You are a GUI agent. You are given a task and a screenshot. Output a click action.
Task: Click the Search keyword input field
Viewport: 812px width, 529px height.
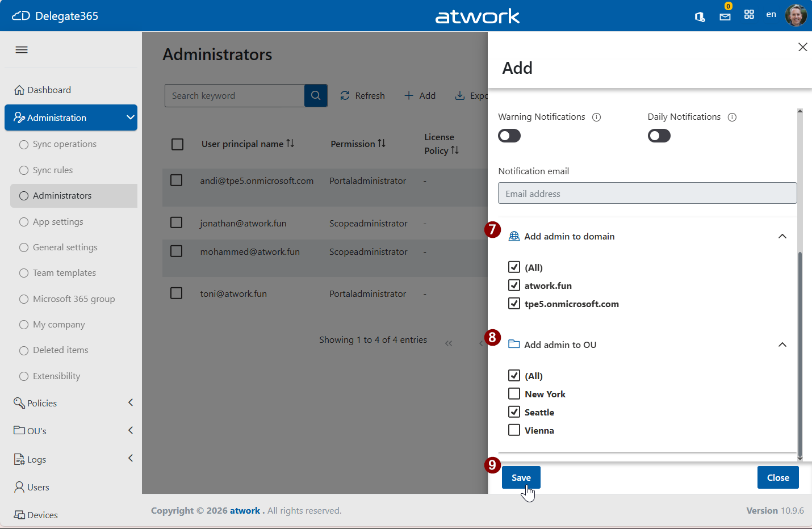[x=235, y=95]
